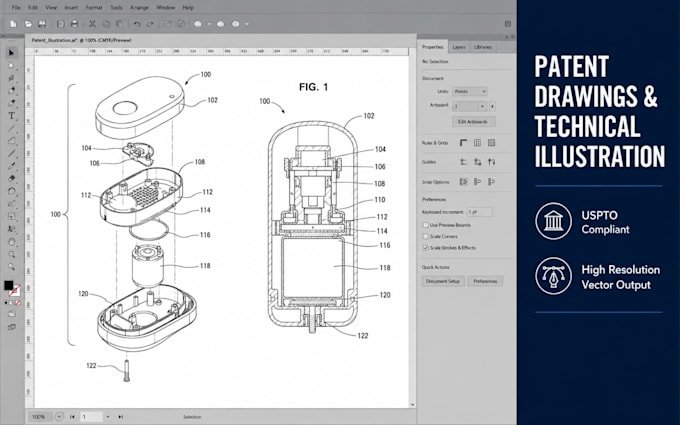
Task: Click the New document icon
Action: point(13,24)
